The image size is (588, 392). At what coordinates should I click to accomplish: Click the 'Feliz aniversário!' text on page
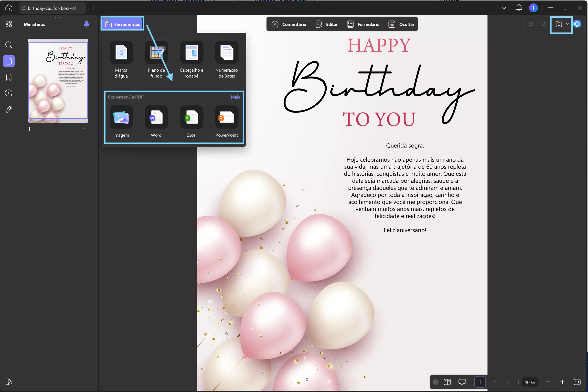point(405,230)
